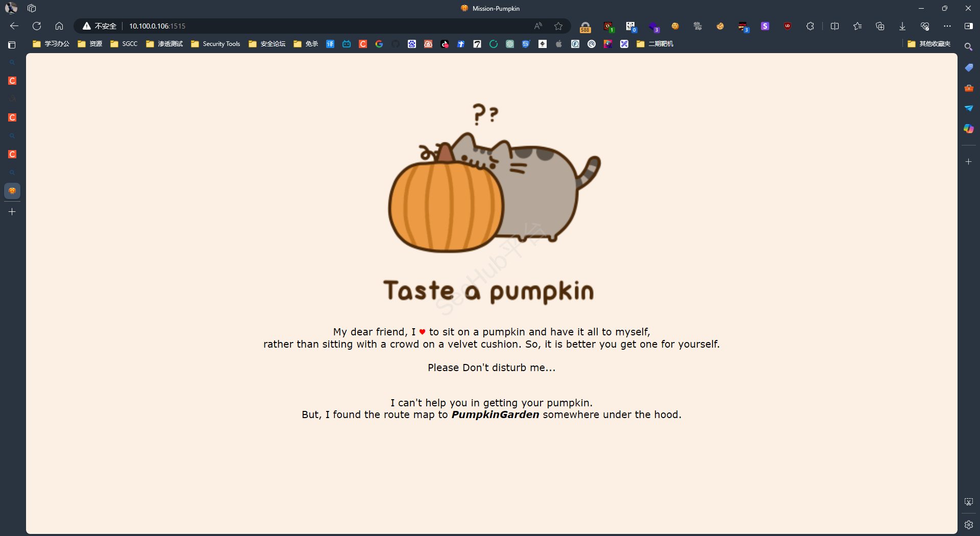Open the tab actions menu
Screen dimensions: 980x536
(12, 45)
